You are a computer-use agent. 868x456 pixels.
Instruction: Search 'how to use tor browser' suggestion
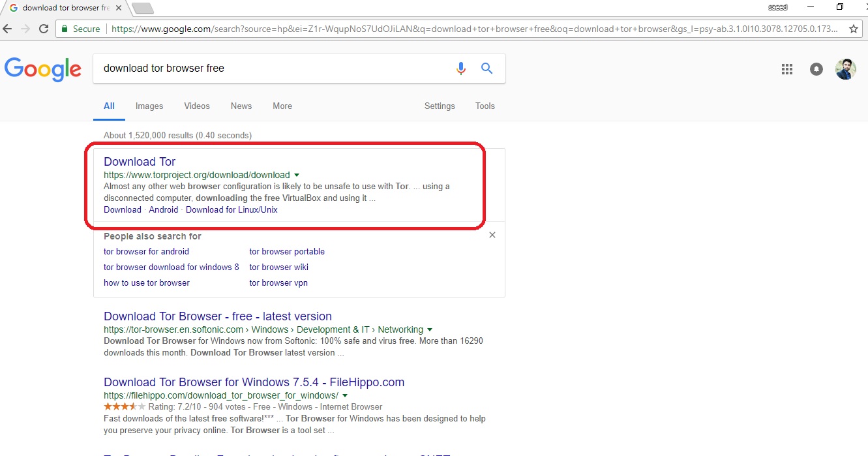(x=147, y=282)
